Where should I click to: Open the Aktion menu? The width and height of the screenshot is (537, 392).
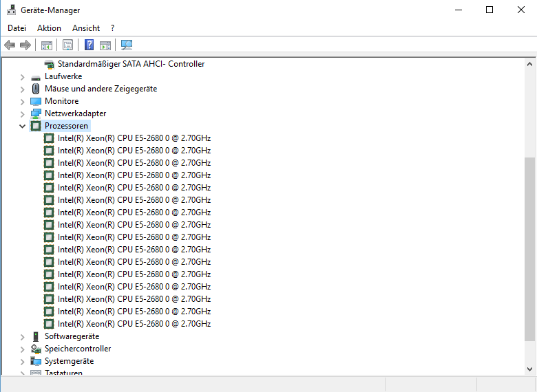click(49, 28)
